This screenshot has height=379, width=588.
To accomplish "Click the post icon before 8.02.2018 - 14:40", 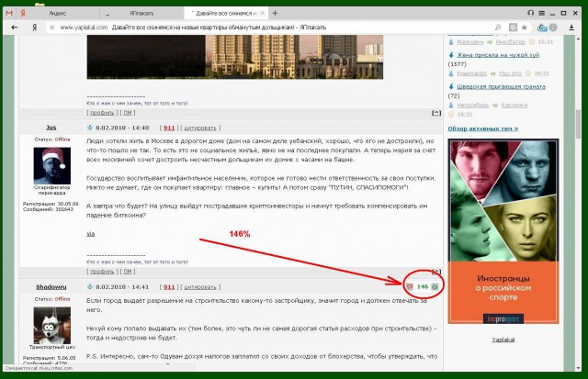I will point(90,128).
